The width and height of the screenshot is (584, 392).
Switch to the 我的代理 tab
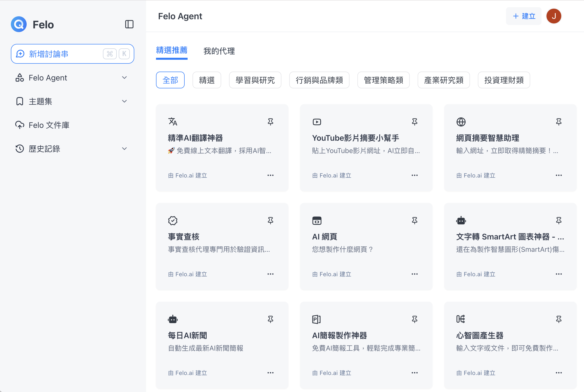coord(219,51)
